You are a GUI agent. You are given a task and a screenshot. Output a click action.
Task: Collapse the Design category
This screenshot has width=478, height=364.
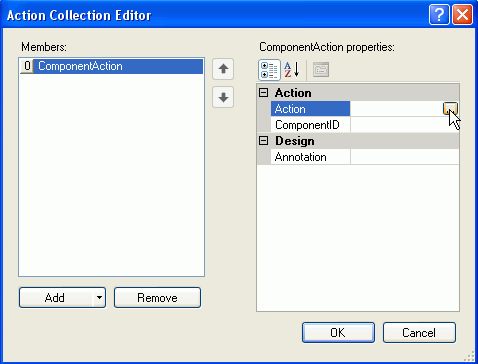pyautogui.click(x=264, y=141)
